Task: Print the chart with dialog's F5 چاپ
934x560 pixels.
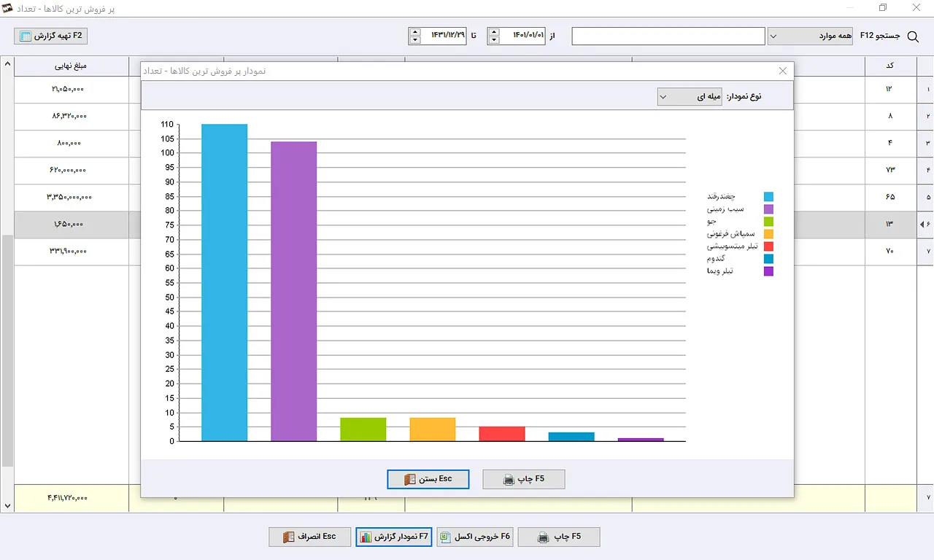Action: coord(524,479)
